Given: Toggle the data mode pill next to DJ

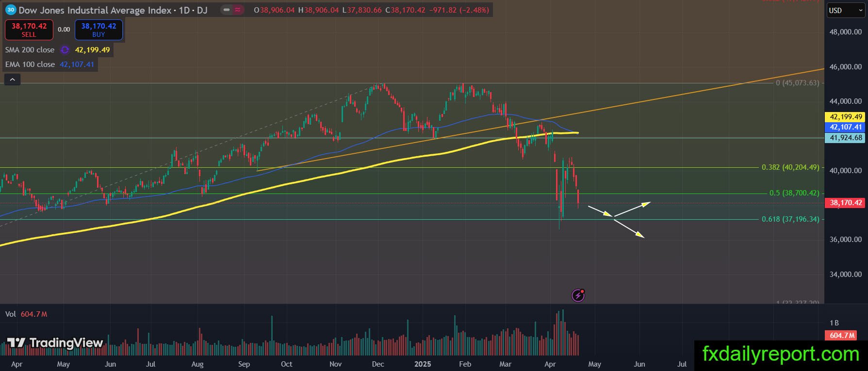Looking at the screenshot, I should point(232,10).
